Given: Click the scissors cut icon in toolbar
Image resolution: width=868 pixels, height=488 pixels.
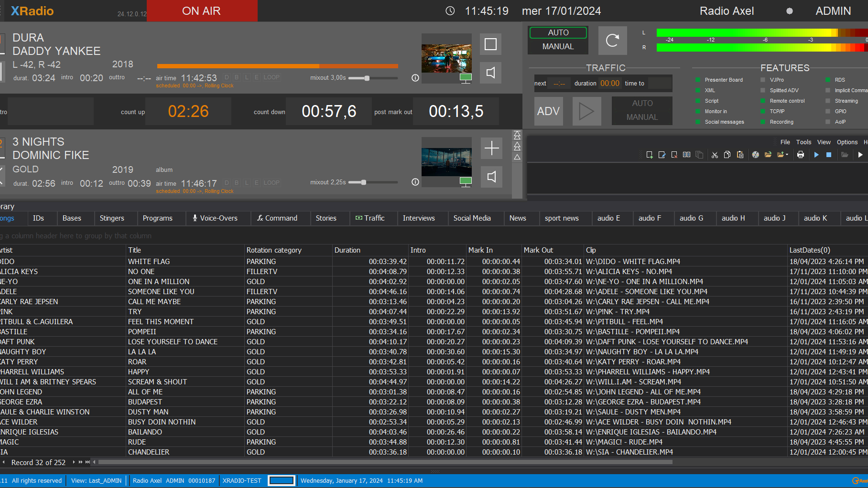Looking at the screenshot, I should tap(715, 155).
